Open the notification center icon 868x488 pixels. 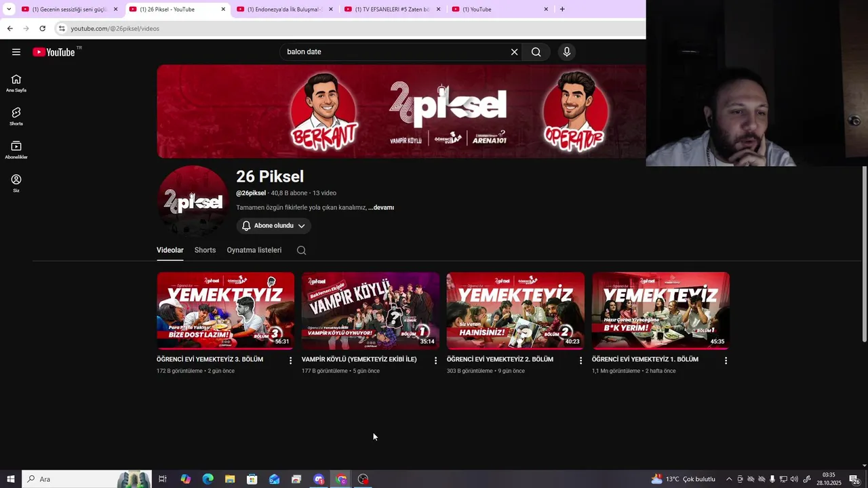pos(855,479)
